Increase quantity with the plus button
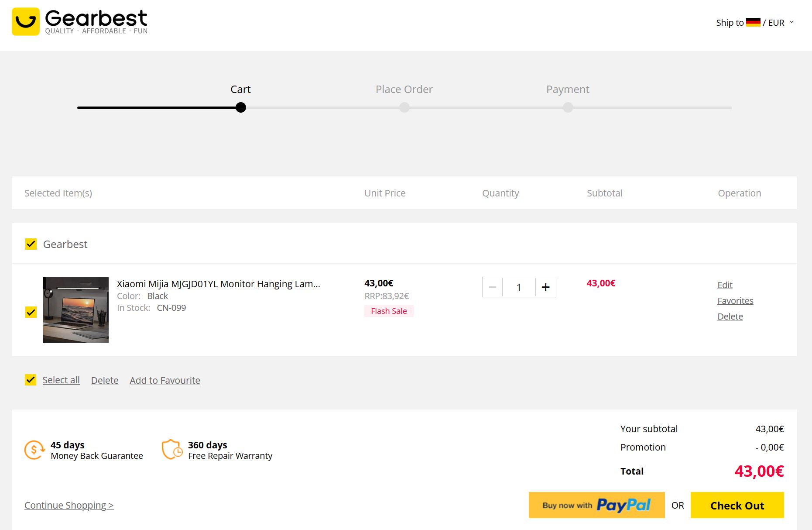 pos(545,287)
